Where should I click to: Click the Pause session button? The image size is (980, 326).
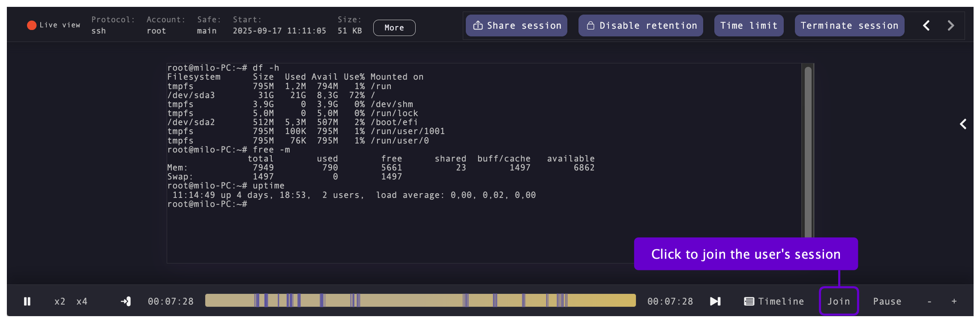pyautogui.click(x=887, y=302)
